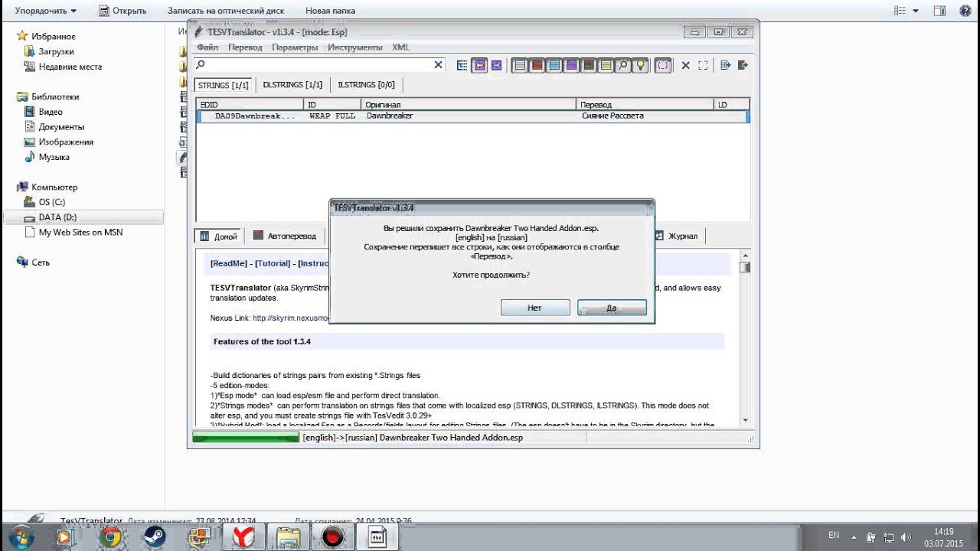Open the Параметры menu

pyautogui.click(x=295, y=47)
